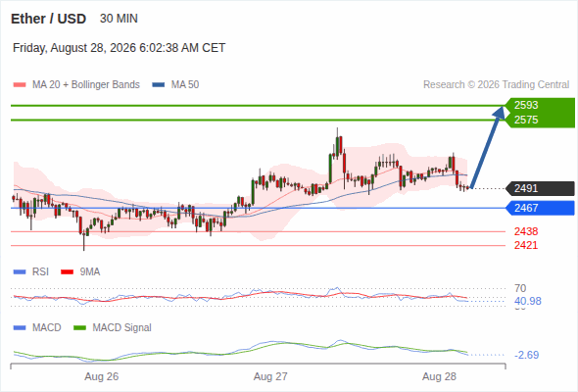The height and width of the screenshot is (392, 578).
Task: Click the 9MA legend red swatch
Action: click(x=67, y=272)
